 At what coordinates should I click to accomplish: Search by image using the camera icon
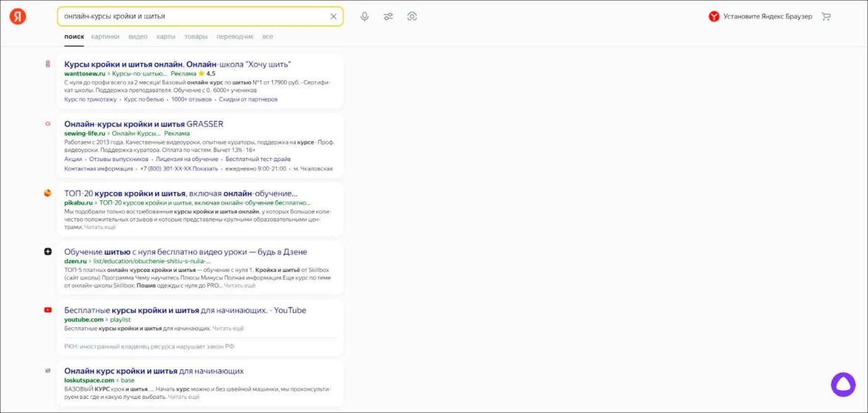[412, 17]
